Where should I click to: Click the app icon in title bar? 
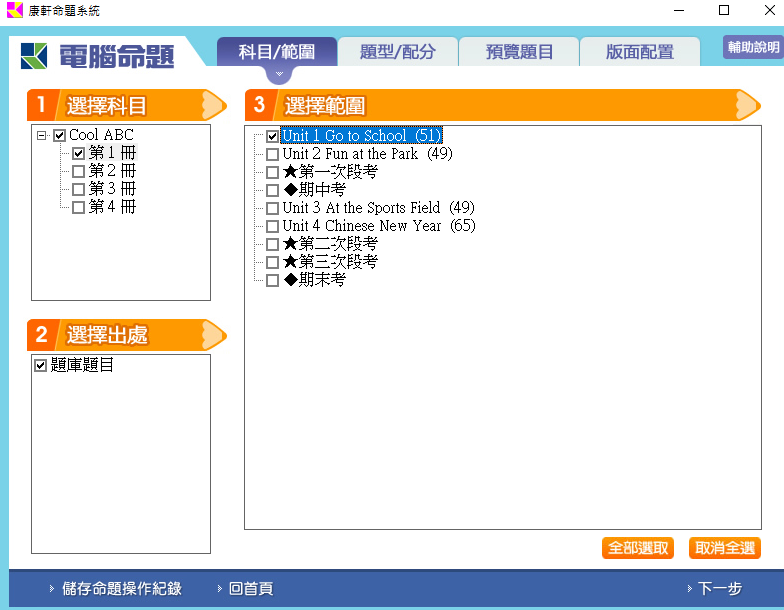tap(14, 10)
